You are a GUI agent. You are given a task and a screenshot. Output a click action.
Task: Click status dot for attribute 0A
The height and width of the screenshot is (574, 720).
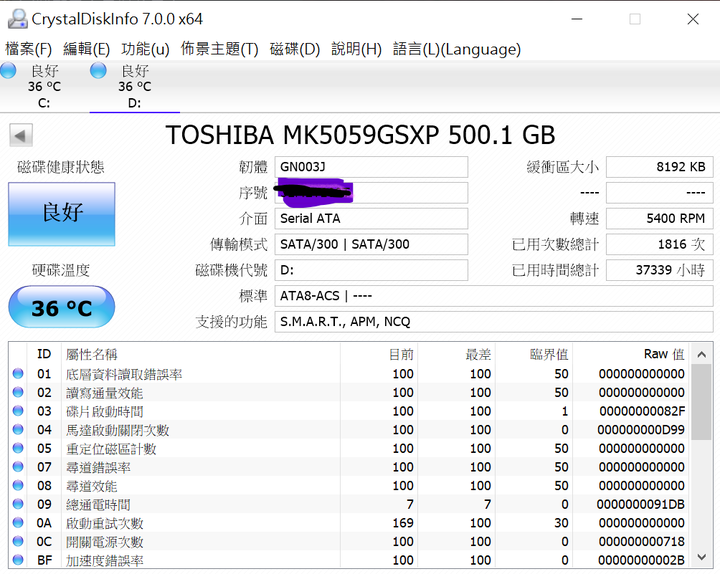tap(18, 523)
